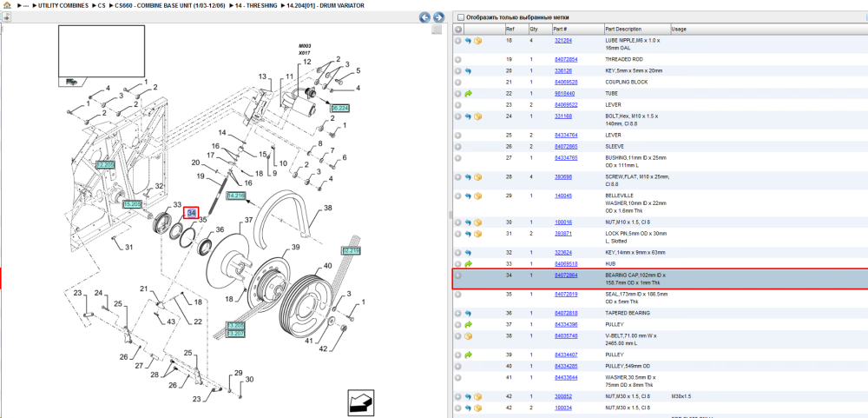Open part number 84072854 link
This screenshot has height=418, width=868.
566,59
